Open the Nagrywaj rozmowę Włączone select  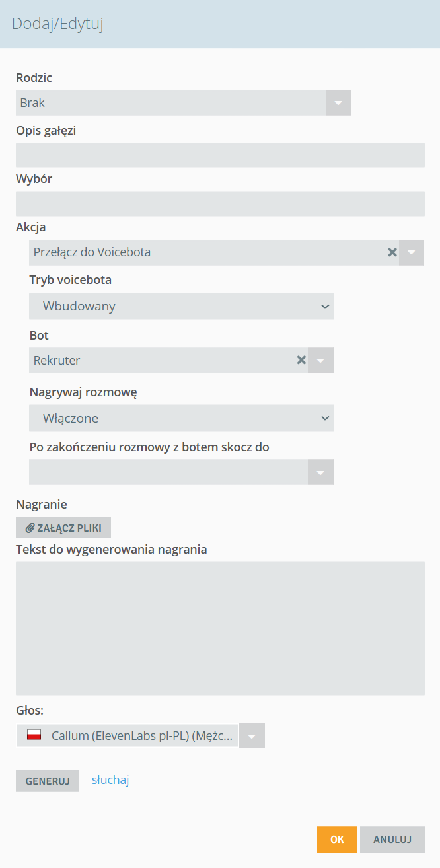coord(182,419)
